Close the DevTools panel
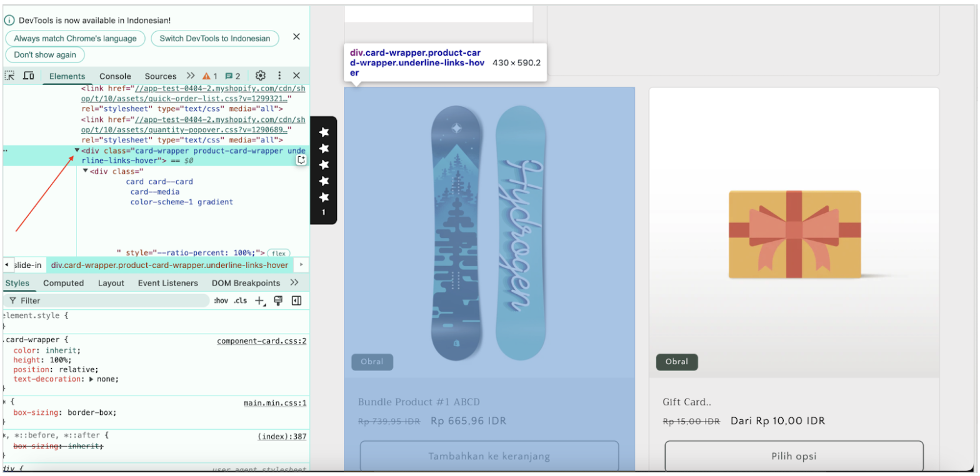This screenshot has width=980, height=476. (297, 76)
